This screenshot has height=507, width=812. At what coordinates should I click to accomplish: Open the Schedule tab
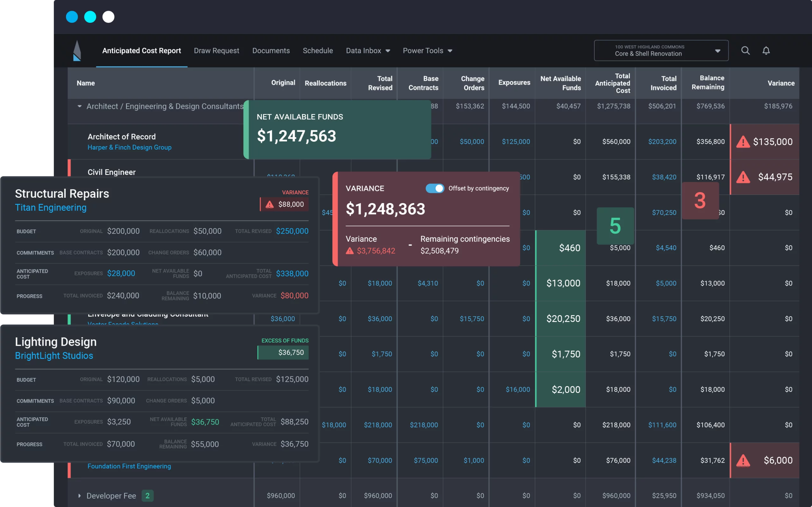(x=318, y=51)
